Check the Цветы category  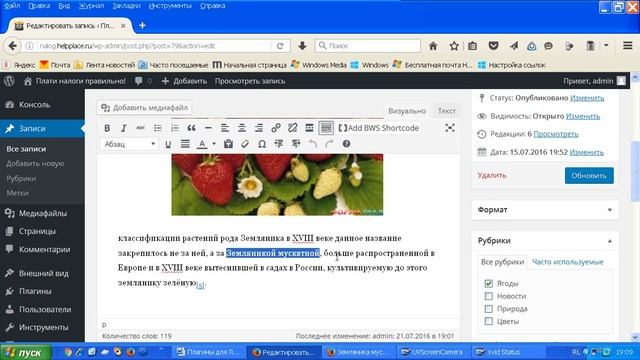489,321
